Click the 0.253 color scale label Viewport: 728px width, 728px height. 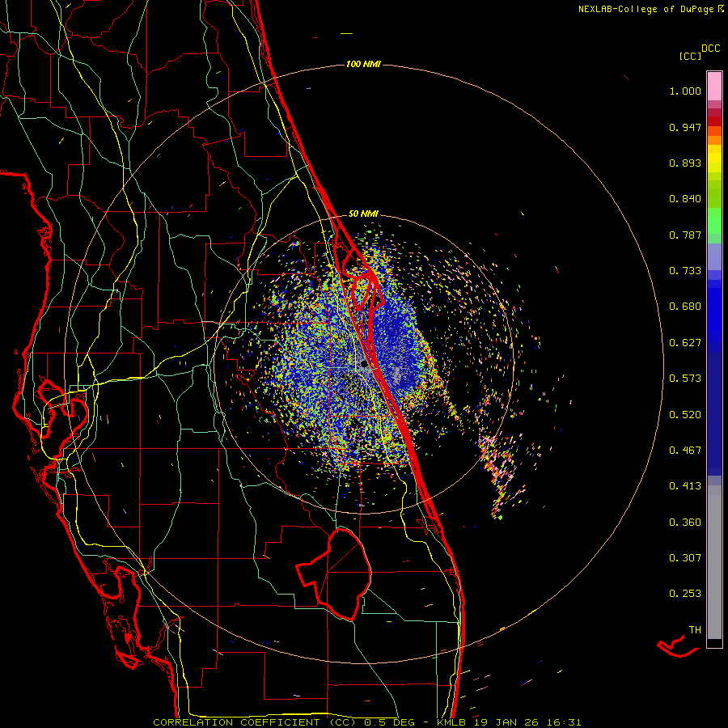685,594
